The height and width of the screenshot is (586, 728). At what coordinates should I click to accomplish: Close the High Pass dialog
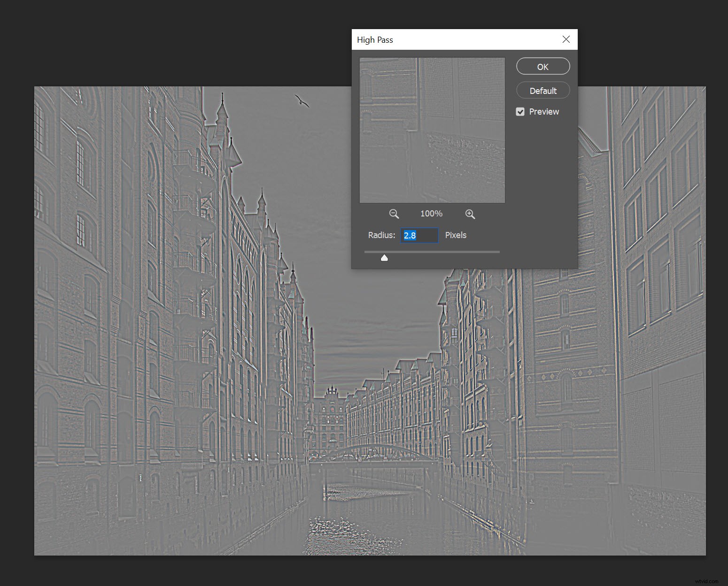coord(566,39)
